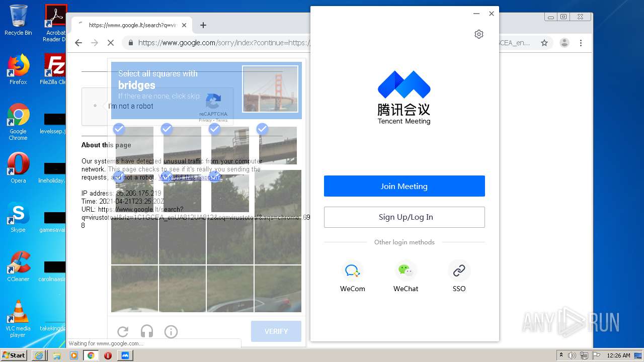Open Recycle Bin desktop icon
Screen dimensions: 644x362
click(x=18, y=21)
